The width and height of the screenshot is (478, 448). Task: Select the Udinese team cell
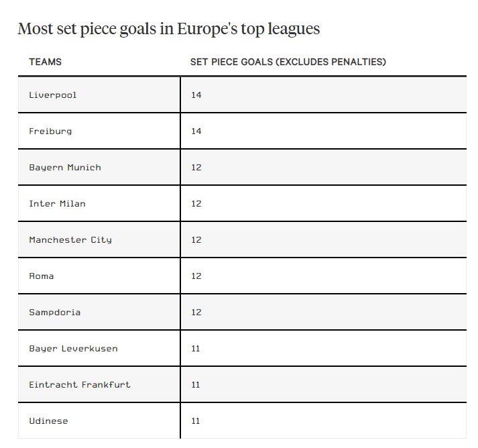[48, 421]
